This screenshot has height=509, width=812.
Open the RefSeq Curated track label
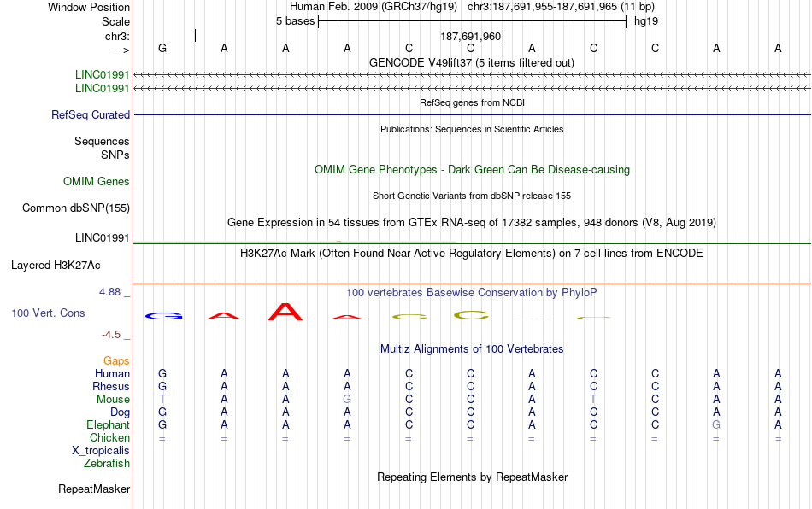coord(91,114)
